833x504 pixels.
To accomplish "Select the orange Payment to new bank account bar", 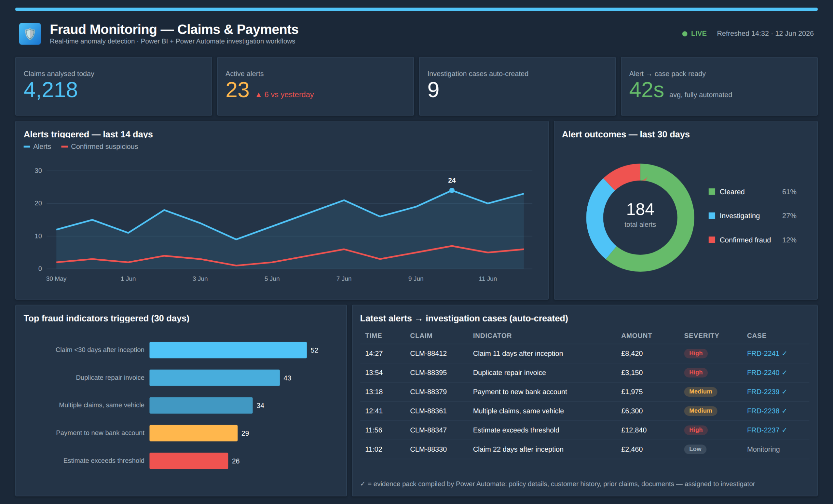I will click(193, 433).
